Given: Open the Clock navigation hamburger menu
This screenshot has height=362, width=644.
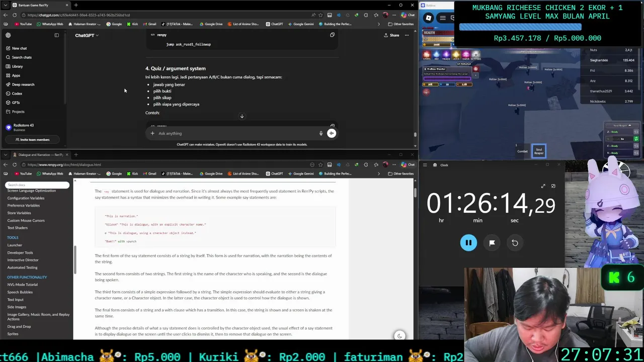Looking at the screenshot, I should tap(425, 165).
